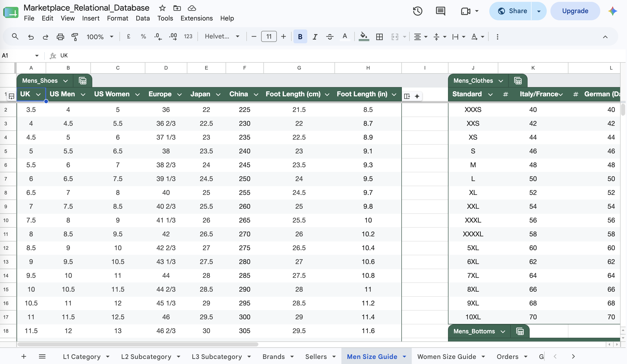Switch to the Sellers sheet tab
The height and width of the screenshot is (364, 627).
pyautogui.click(x=316, y=357)
